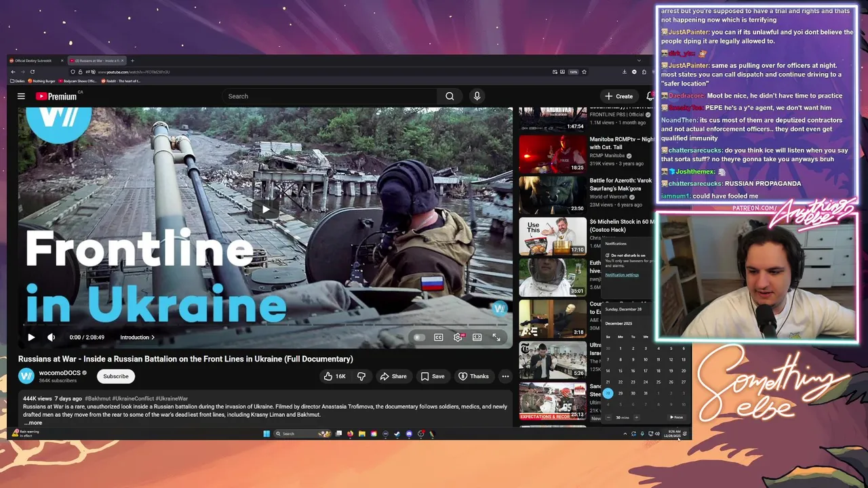Open File Explorer from the taskbar
868x488 pixels.
[x=361, y=434]
